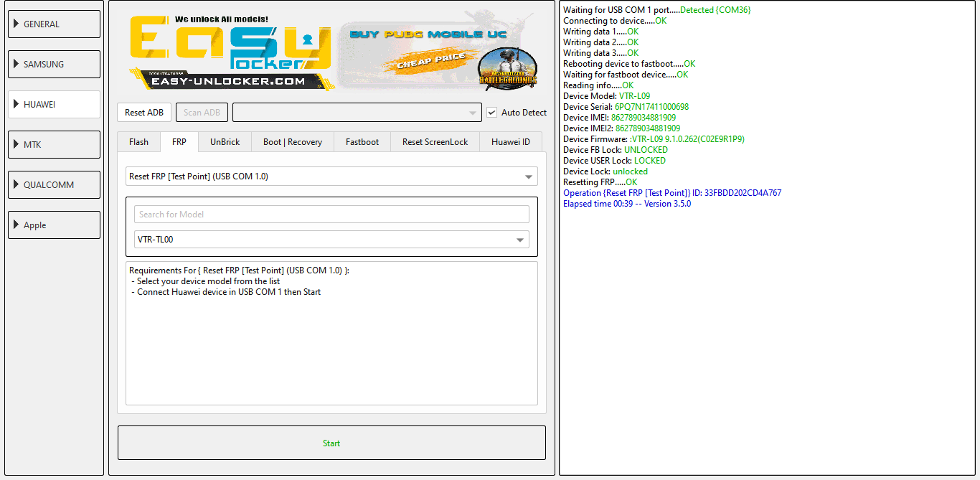Click the Device Model VTR-L09 log line

[607, 96]
